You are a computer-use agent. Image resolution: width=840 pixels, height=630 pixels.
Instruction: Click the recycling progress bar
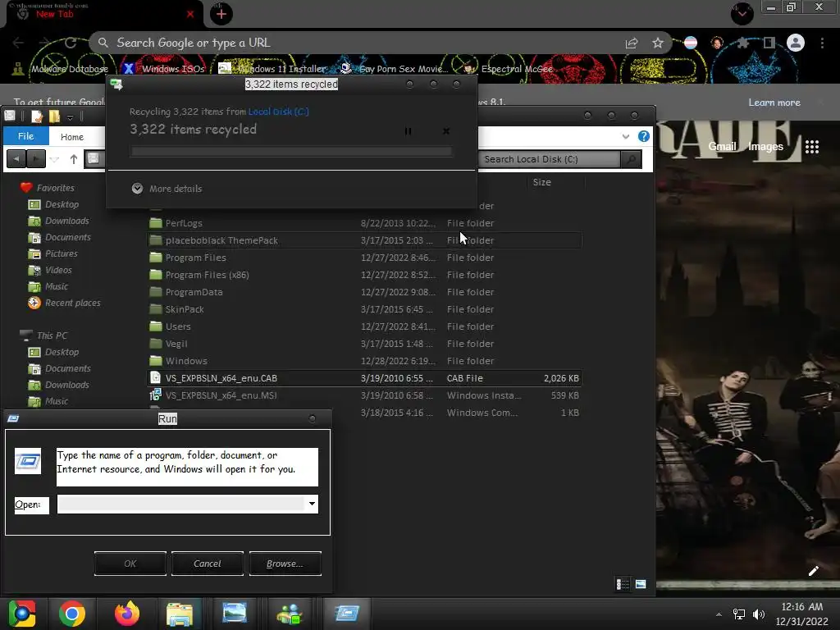point(291,152)
